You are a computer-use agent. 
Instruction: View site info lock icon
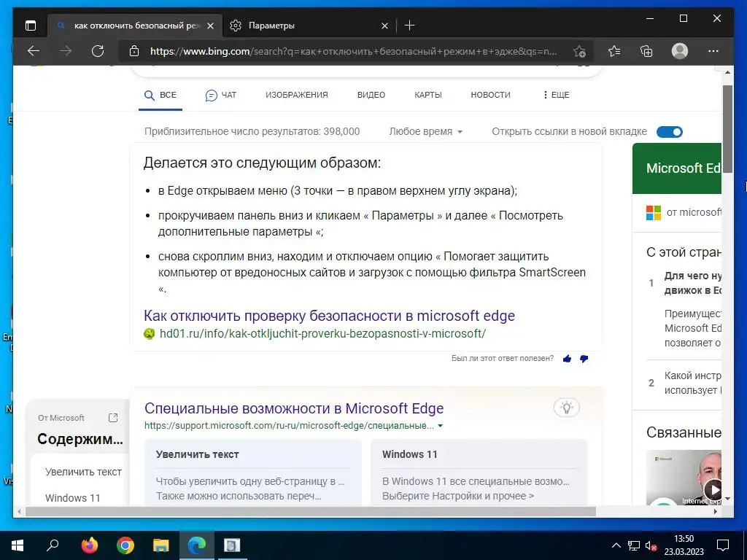[134, 51]
